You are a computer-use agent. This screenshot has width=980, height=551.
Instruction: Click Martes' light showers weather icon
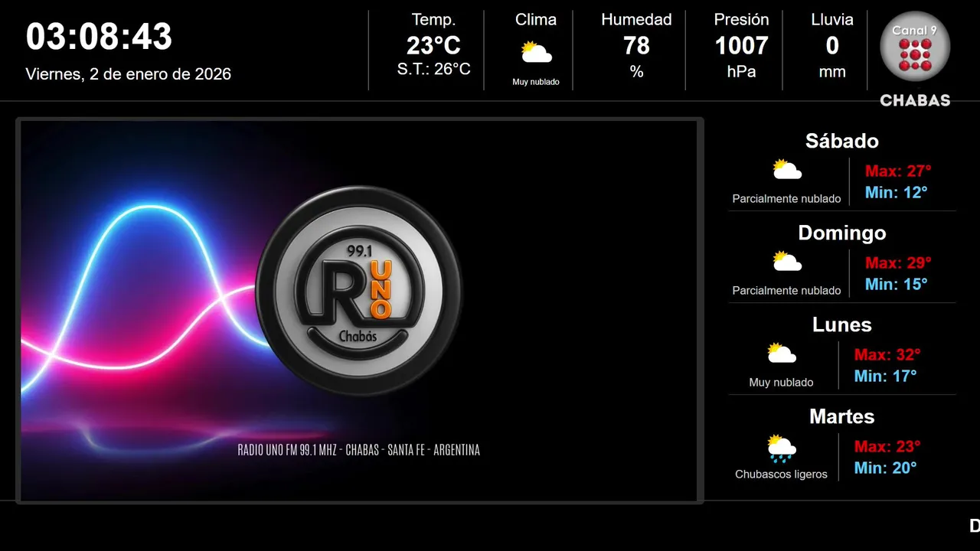[x=782, y=448]
